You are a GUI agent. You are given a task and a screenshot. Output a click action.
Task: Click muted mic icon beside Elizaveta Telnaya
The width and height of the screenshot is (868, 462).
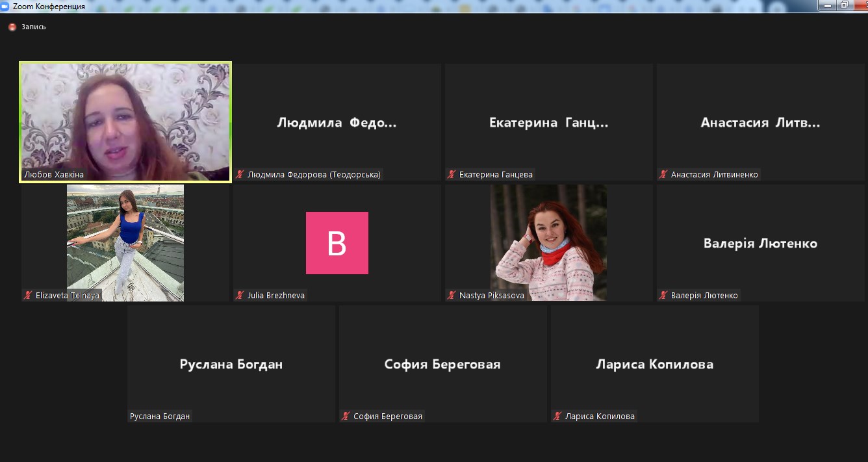pos(28,295)
